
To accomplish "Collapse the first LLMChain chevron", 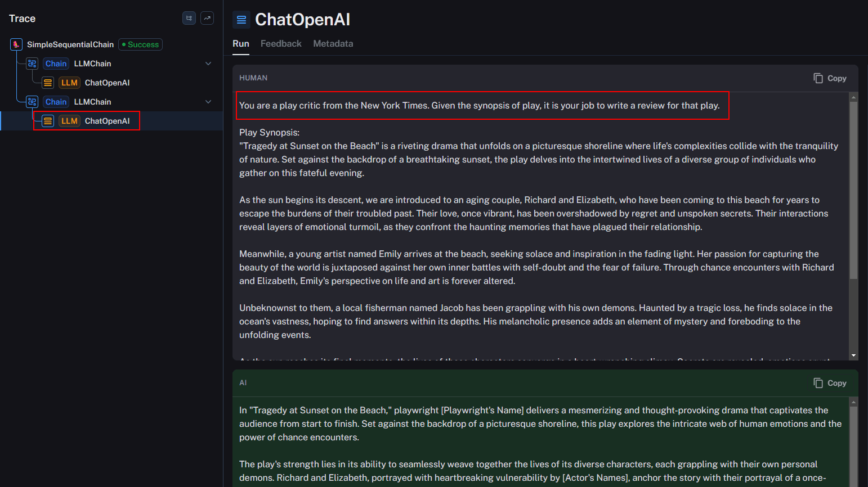I will coord(208,64).
